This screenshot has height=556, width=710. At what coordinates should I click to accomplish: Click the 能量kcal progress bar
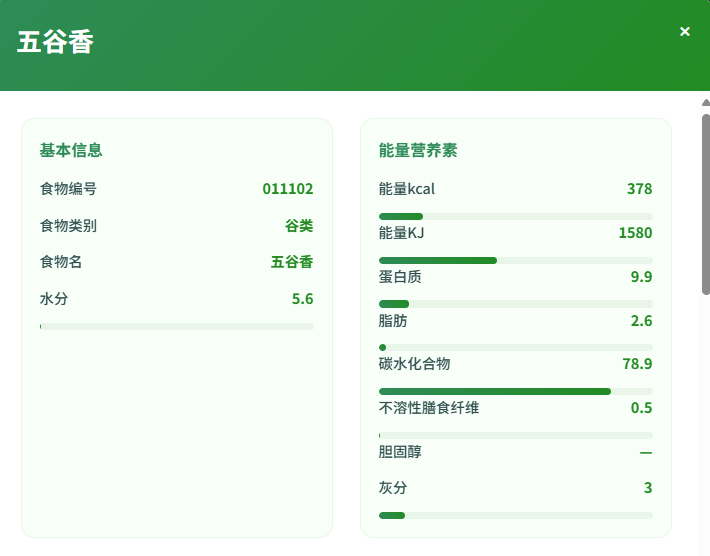coord(515,216)
